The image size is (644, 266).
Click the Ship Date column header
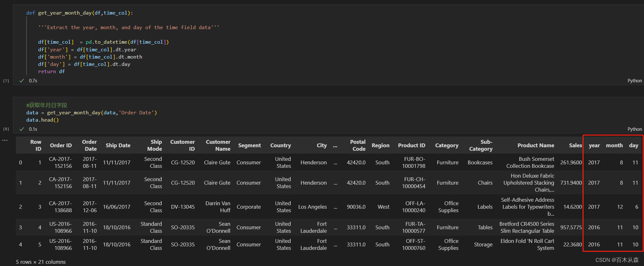118,145
